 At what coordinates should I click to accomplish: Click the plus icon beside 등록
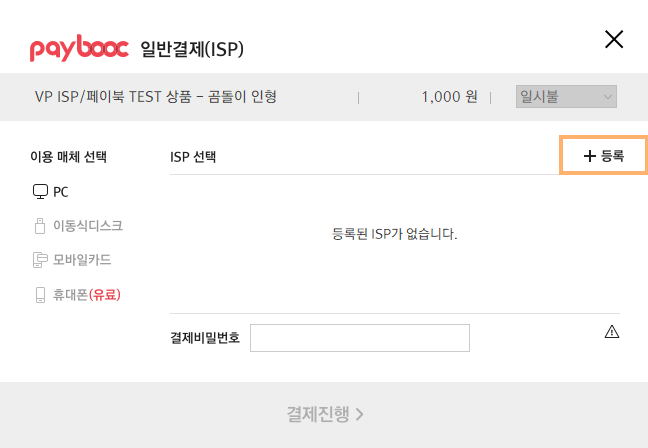pos(590,156)
